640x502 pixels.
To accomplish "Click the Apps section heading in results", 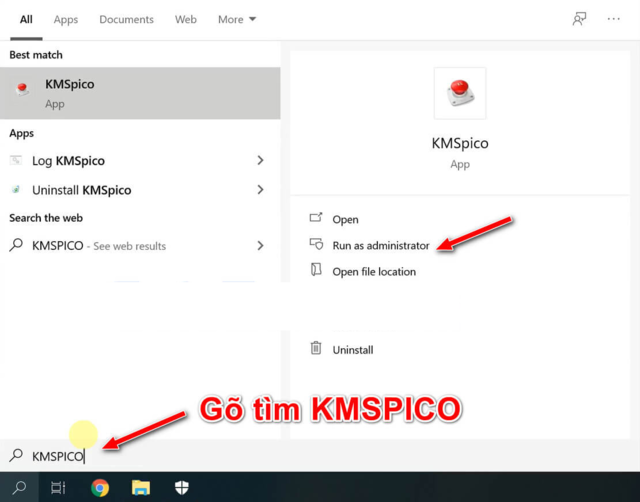I will (x=22, y=133).
